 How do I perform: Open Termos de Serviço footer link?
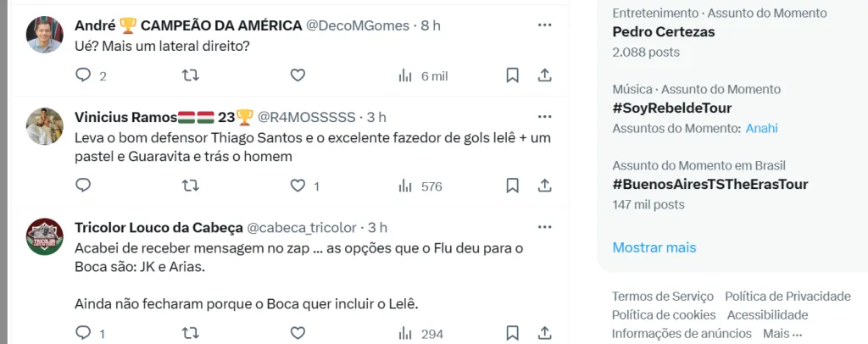pos(663,297)
